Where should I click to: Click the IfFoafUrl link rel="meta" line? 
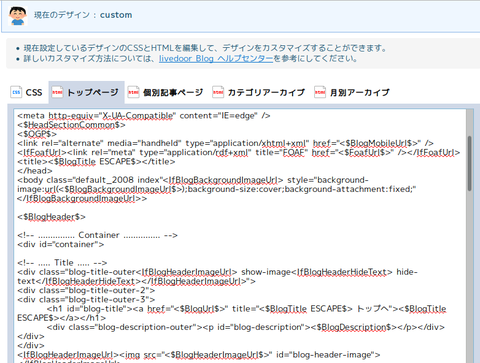pos(239,153)
